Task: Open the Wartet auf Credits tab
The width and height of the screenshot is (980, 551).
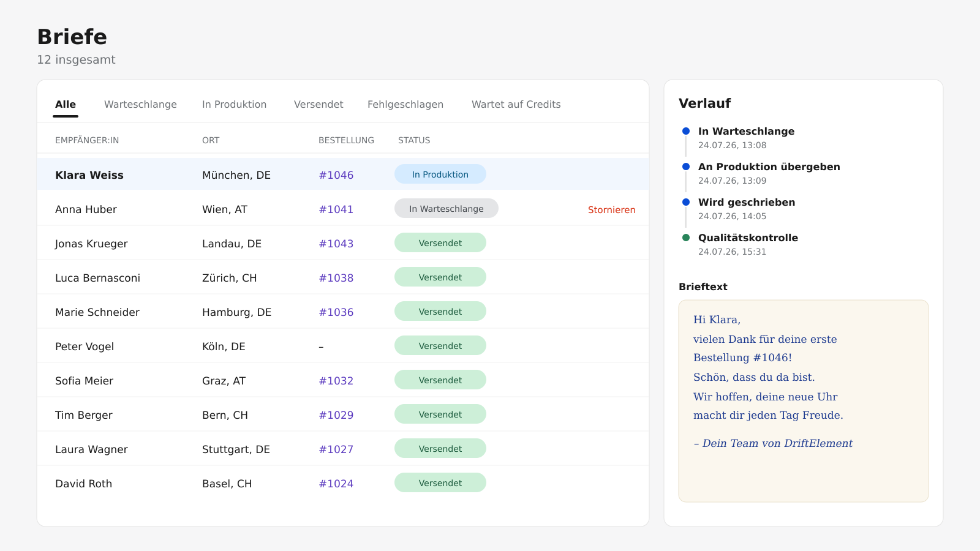Action: pyautogui.click(x=516, y=104)
